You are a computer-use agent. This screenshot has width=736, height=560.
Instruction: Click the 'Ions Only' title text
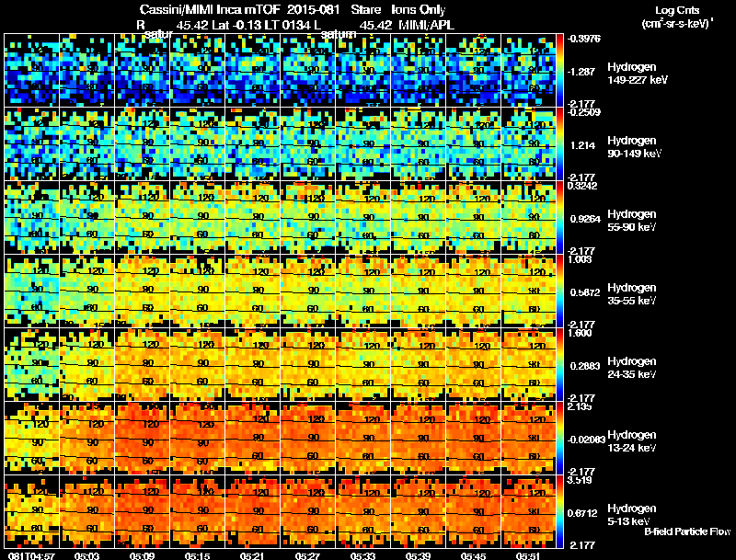pos(419,10)
